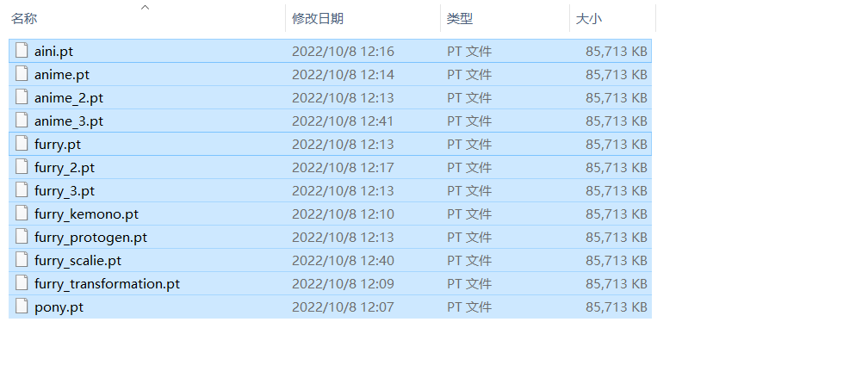Click the date 2022/10/8 12:10 of furry_kemono.pt
The height and width of the screenshot is (390, 868).
point(344,214)
